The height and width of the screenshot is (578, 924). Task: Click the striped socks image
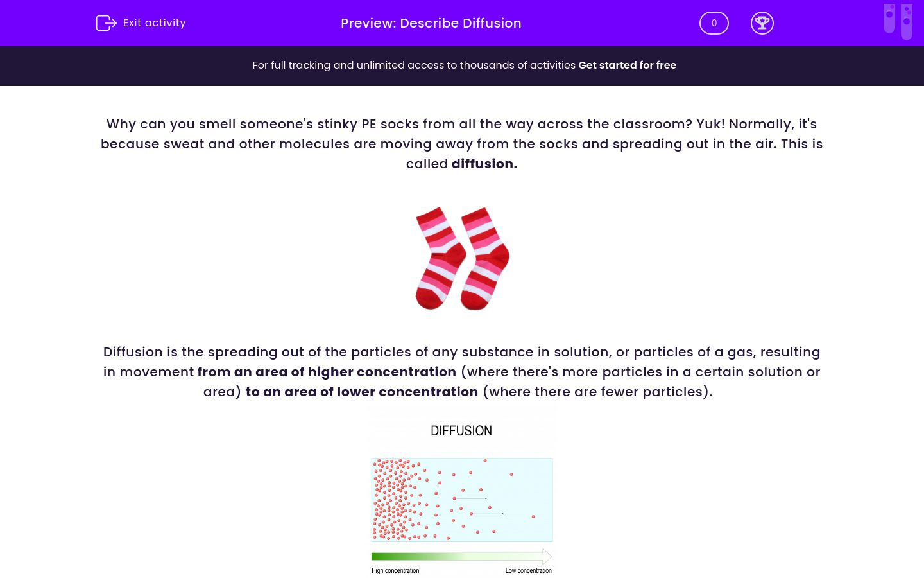(x=462, y=258)
